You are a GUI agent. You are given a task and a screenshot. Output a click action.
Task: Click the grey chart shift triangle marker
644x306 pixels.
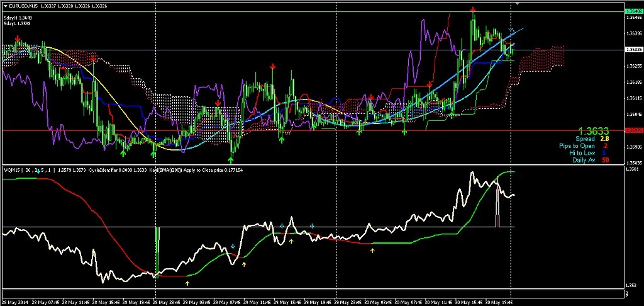[x=517, y=4]
